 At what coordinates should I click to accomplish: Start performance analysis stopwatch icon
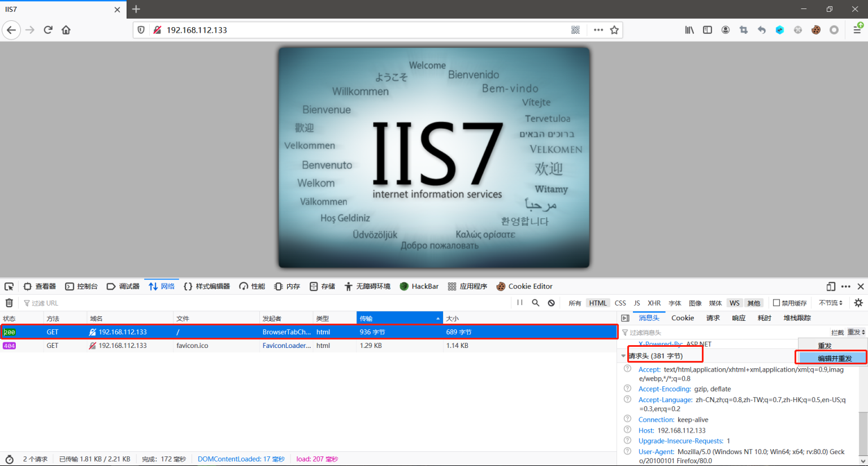click(9, 459)
